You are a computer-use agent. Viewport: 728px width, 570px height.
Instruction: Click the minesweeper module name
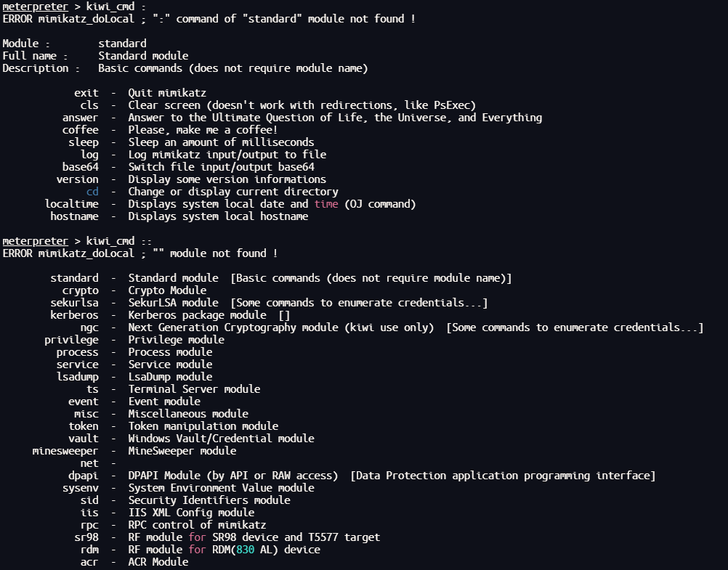pos(65,451)
